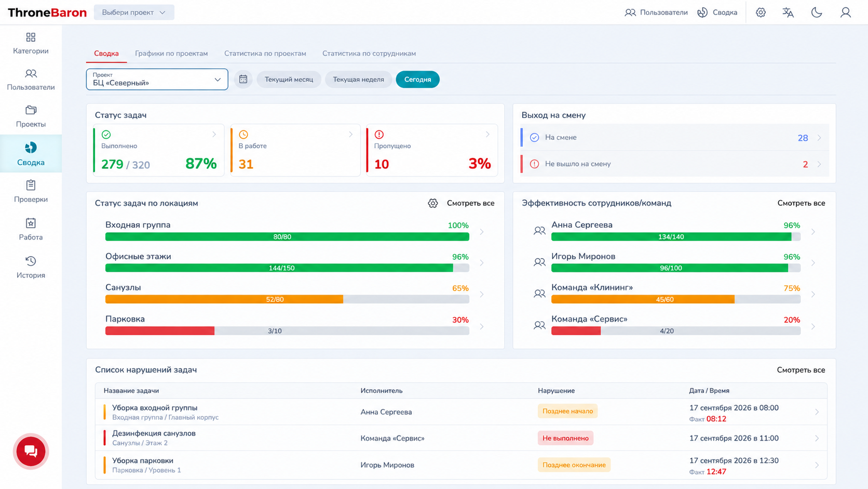Change language via translate icon

pyautogui.click(x=788, y=12)
